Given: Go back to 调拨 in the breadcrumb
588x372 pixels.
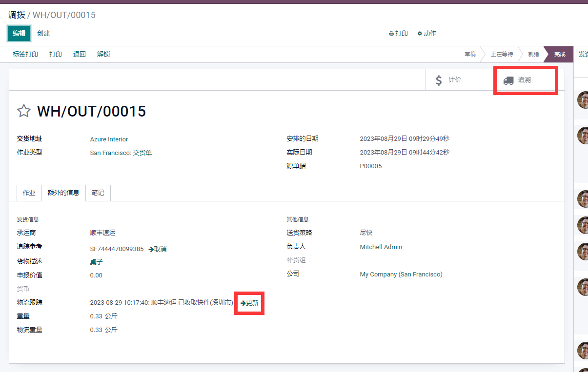Looking at the screenshot, I should pos(16,15).
